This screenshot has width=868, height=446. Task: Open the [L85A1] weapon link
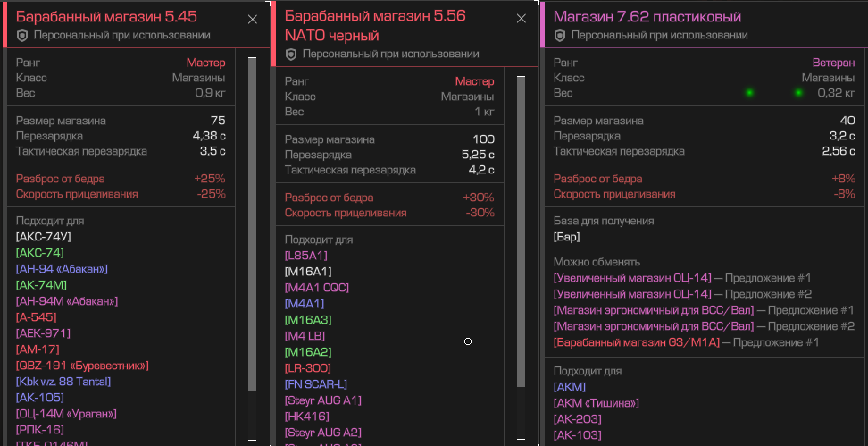tap(306, 256)
